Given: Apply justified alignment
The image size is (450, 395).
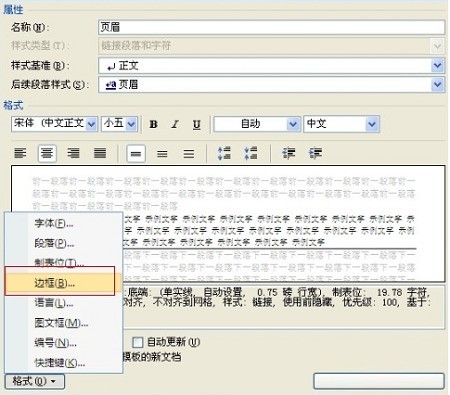Looking at the screenshot, I should click(x=100, y=154).
